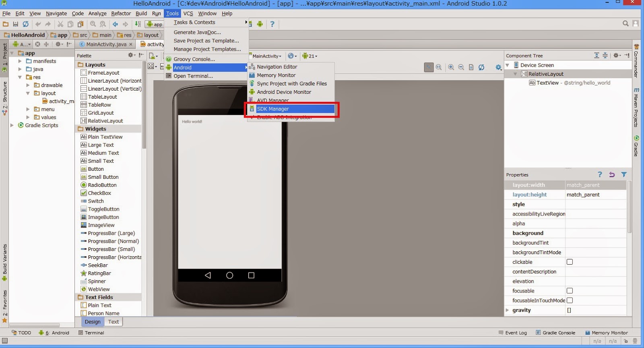Toggle the focusable property checkbox
The height and width of the screenshot is (348, 644).
tap(570, 291)
